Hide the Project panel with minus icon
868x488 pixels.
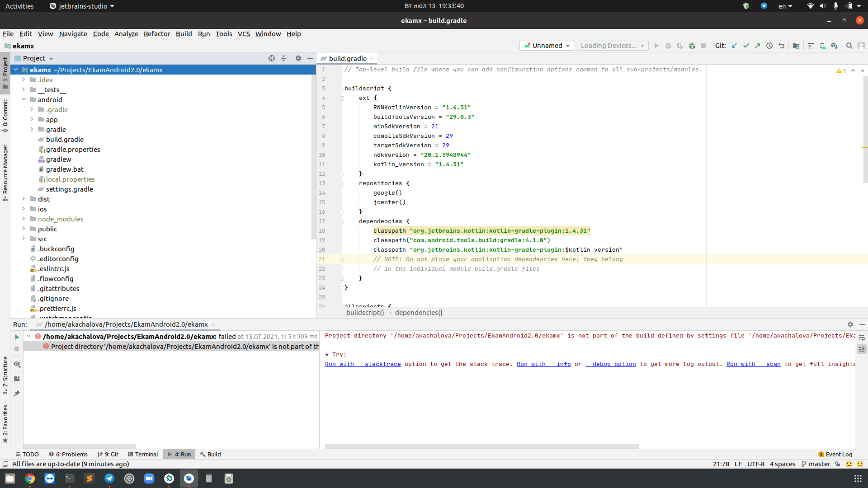[310, 58]
